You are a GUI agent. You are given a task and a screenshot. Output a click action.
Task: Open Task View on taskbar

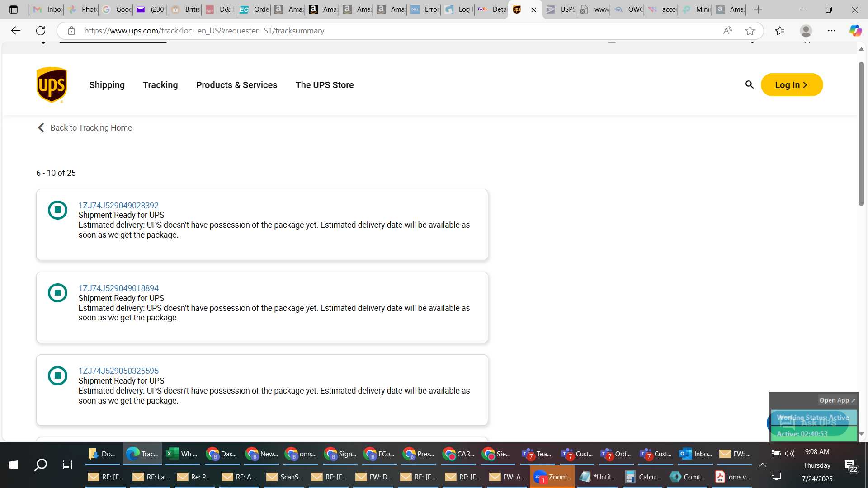pyautogui.click(x=67, y=465)
